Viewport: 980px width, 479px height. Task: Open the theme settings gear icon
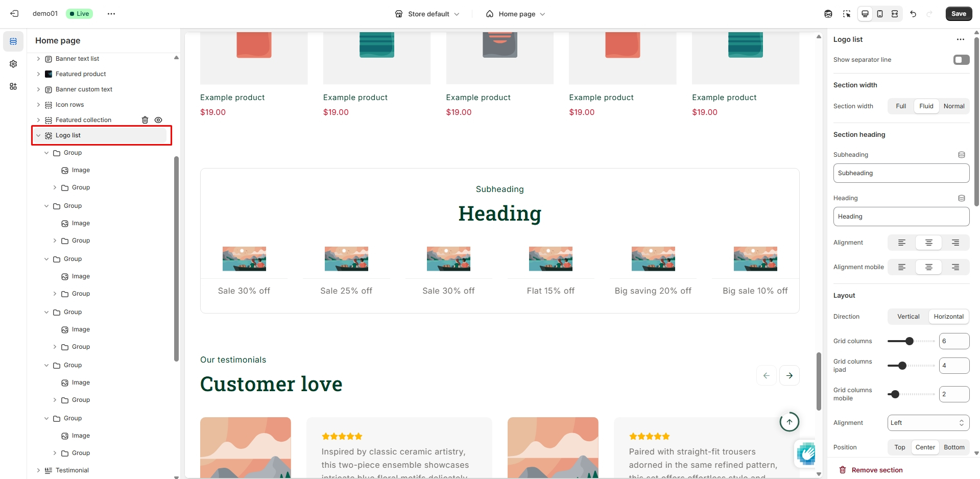pyautogui.click(x=13, y=64)
